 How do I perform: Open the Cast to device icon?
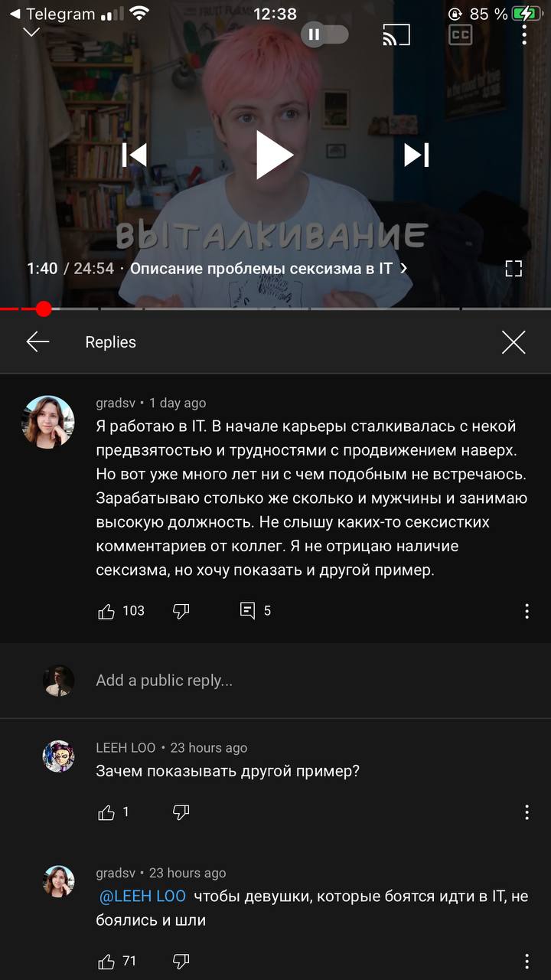tap(396, 35)
